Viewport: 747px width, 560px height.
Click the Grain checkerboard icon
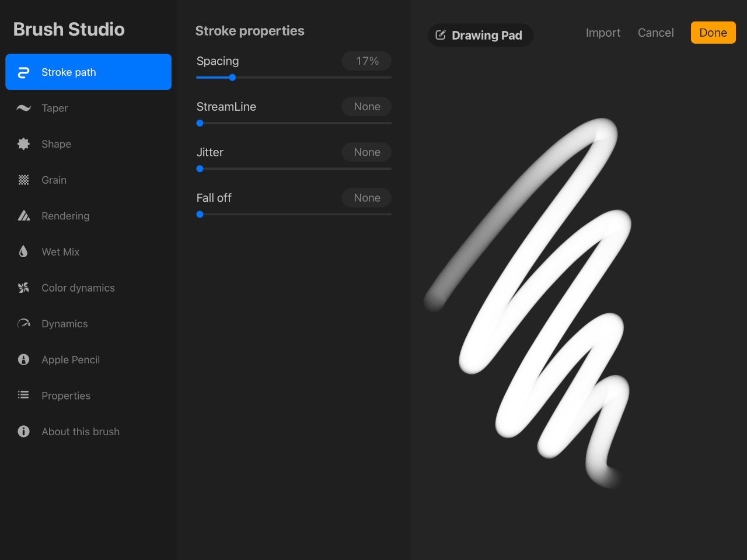23,180
